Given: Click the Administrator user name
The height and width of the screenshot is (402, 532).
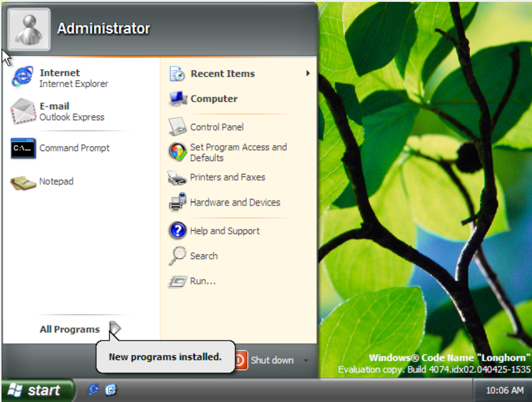Looking at the screenshot, I should coord(103,29).
